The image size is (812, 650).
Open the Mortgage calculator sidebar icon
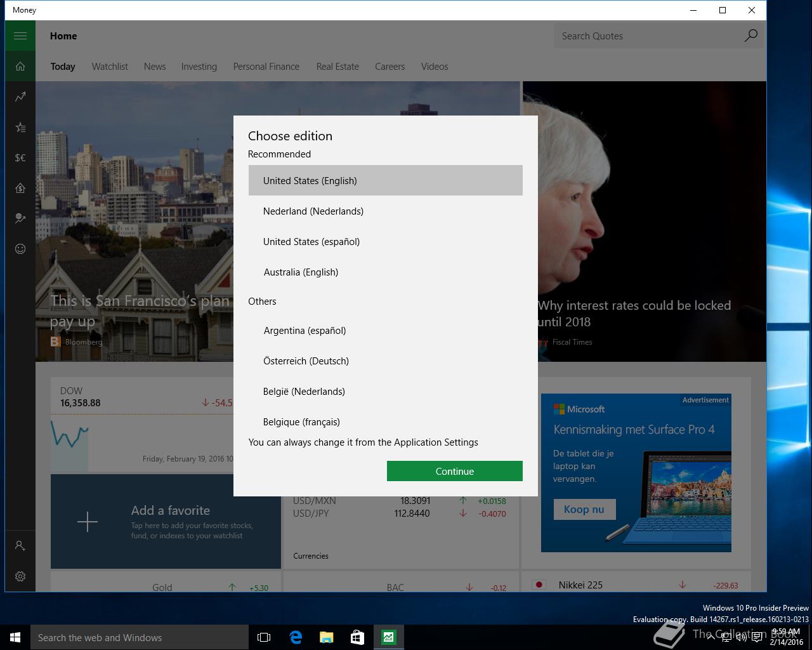20,188
